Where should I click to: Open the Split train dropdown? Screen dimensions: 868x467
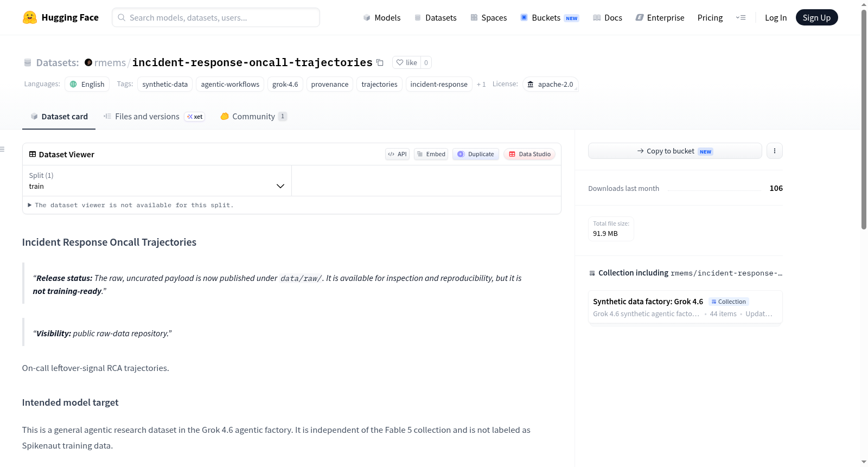click(x=157, y=181)
